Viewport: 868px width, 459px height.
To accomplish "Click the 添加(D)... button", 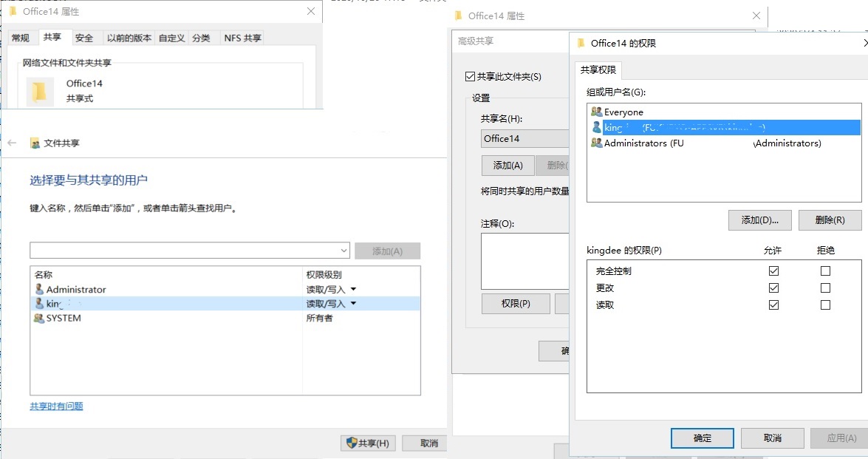I will 760,220.
